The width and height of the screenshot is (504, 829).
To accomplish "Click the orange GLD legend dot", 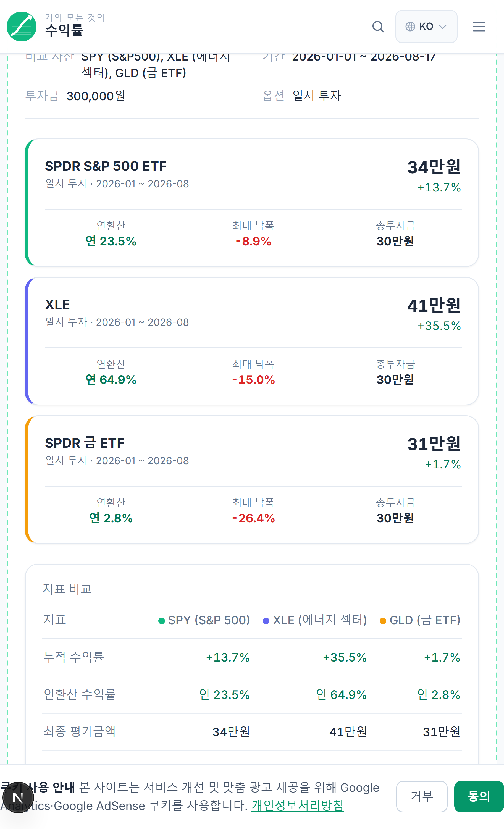I will [x=382, y=621].
